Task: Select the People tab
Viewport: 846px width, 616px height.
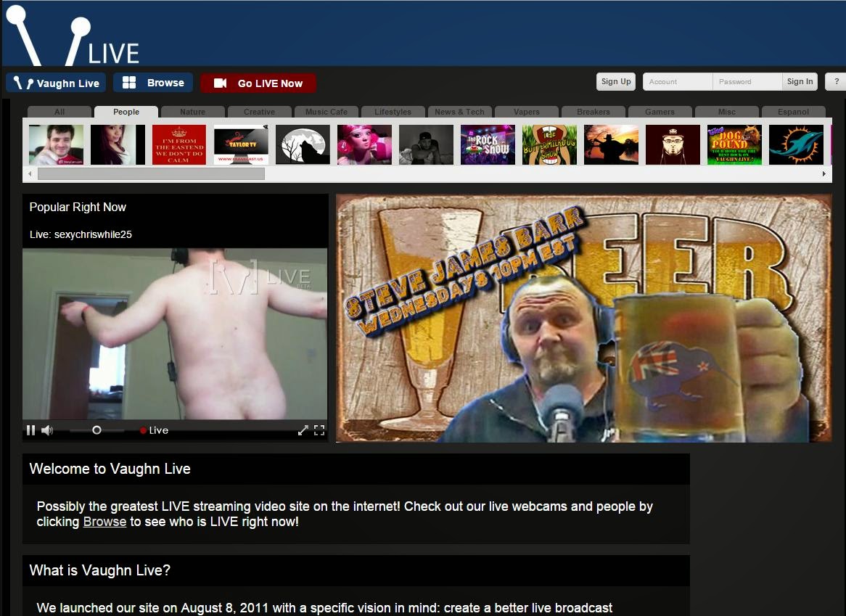Action: [x=126, y=112]
